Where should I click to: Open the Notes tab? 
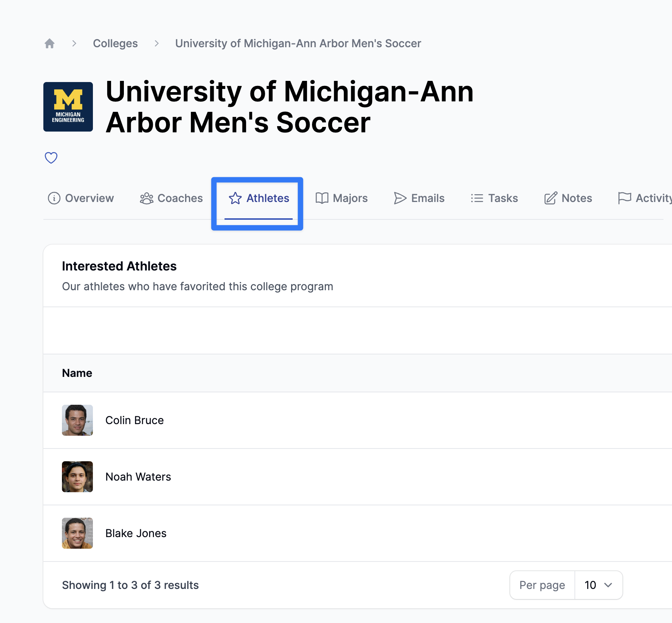click(x=568, y=198)
